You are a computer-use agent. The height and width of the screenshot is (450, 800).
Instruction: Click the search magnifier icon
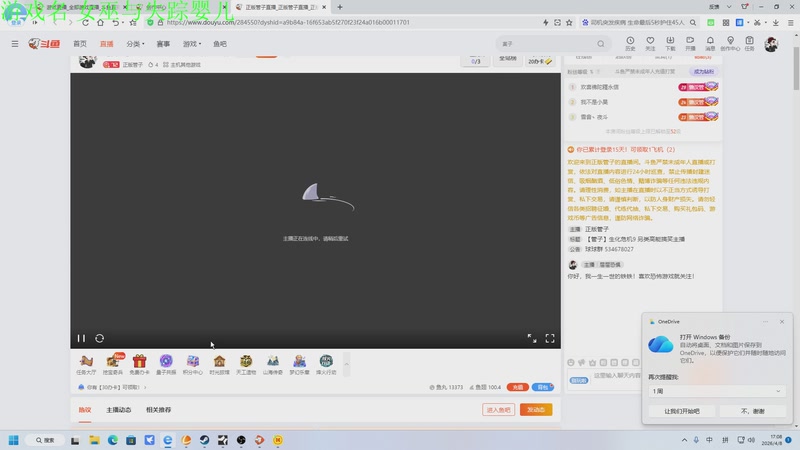pos(601,44)
